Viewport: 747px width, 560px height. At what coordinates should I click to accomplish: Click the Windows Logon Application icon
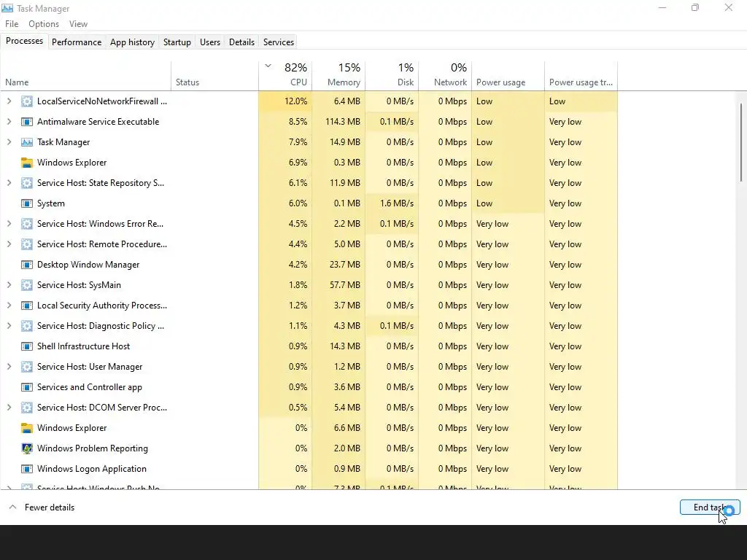(27, 469)
